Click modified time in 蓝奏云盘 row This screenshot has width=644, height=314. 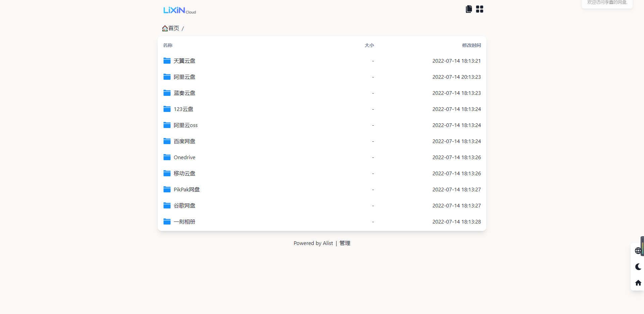click(457, 93)
